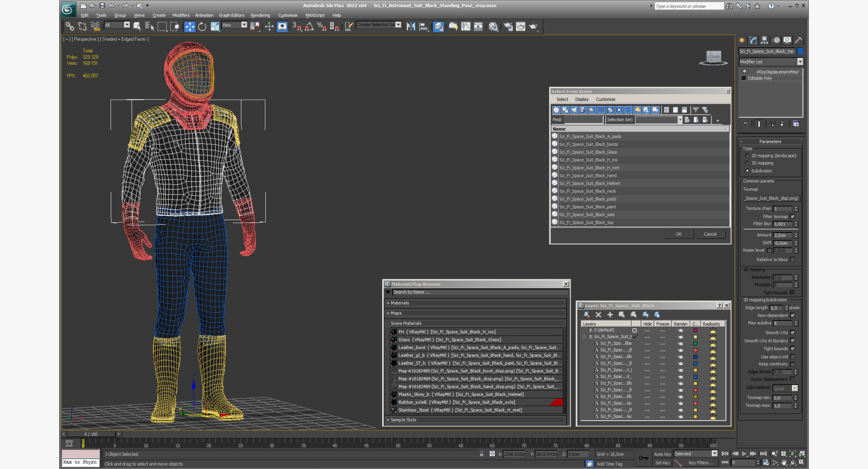868x469 pixels.
Task: Select 3D mapping radio button
Action: point(747,163)
